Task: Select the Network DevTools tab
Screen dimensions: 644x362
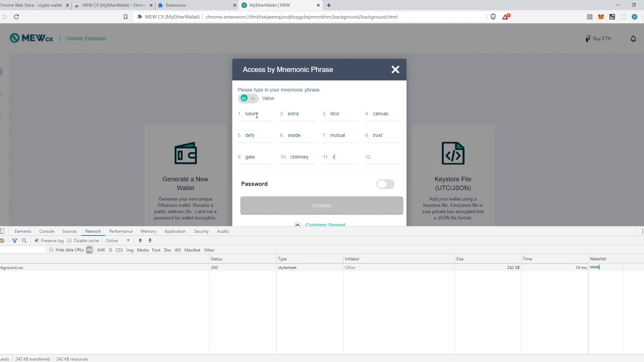Action: pos(93,231)
